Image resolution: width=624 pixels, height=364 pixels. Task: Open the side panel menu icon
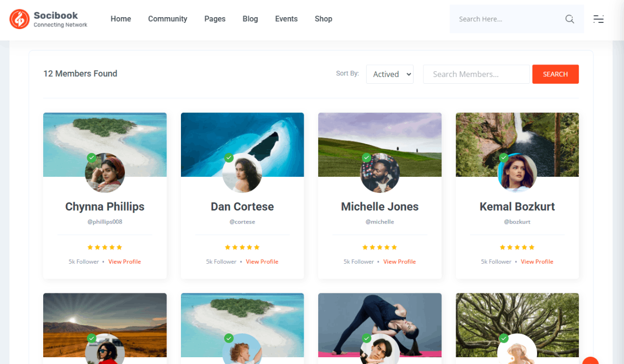pyautogui.click(x=599, y=19)
